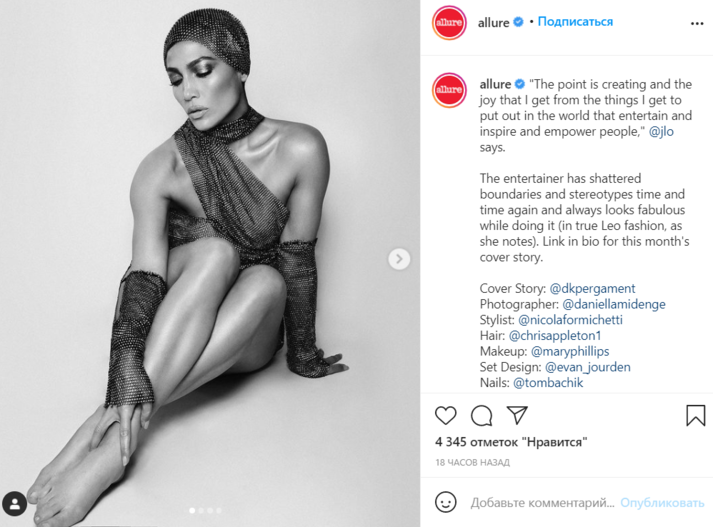Like the post with the heart icon
The image size is (713, 527).
coord(445,416)
